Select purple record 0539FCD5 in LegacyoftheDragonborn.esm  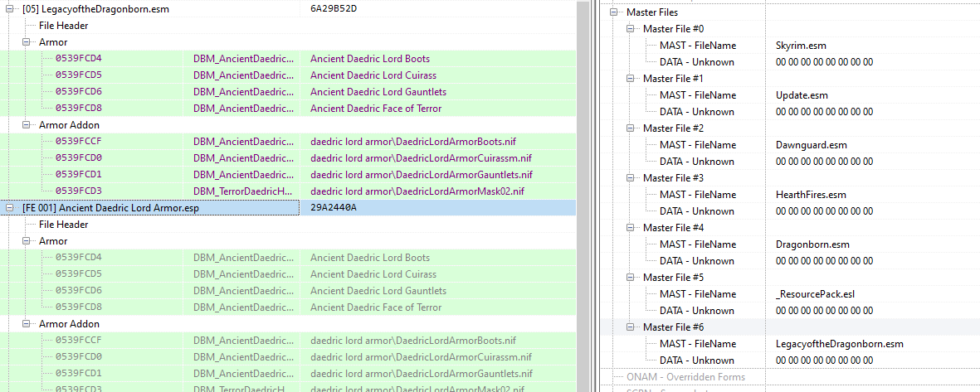click(79, 75)
